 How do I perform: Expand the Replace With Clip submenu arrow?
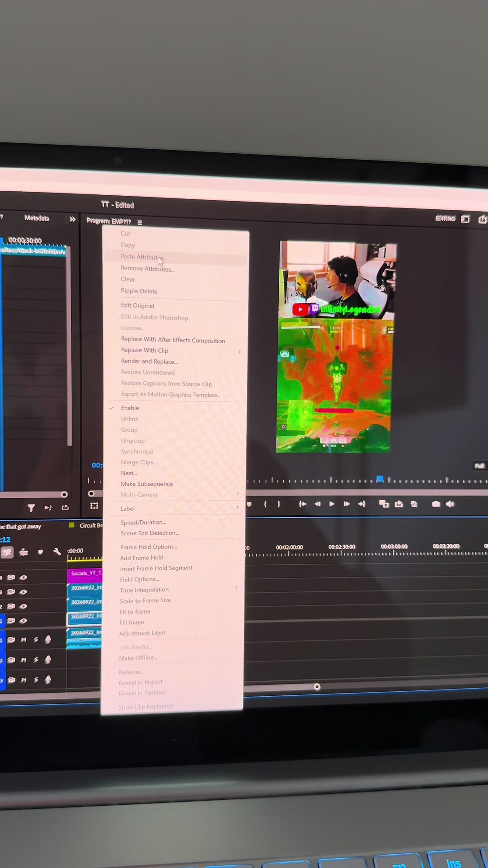pyautogui.click(x=239, y=351)
